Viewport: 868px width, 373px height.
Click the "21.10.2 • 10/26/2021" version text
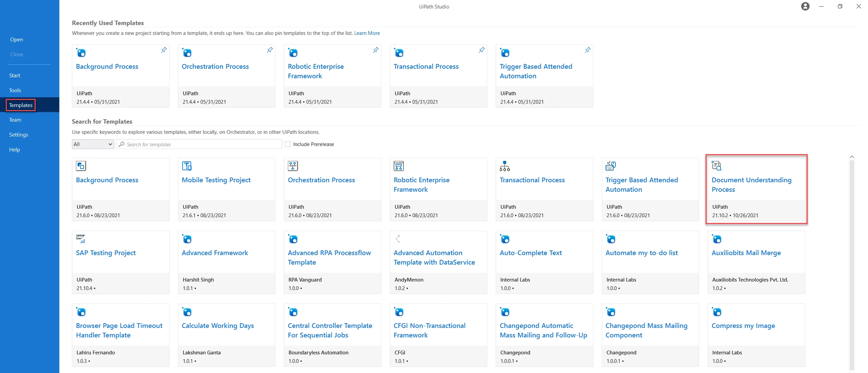point(735,215)
